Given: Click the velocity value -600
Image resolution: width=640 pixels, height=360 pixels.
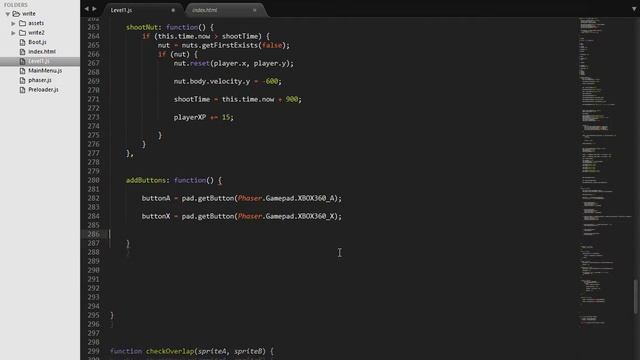Looking at the screenshot, I should tap(270, 81).
